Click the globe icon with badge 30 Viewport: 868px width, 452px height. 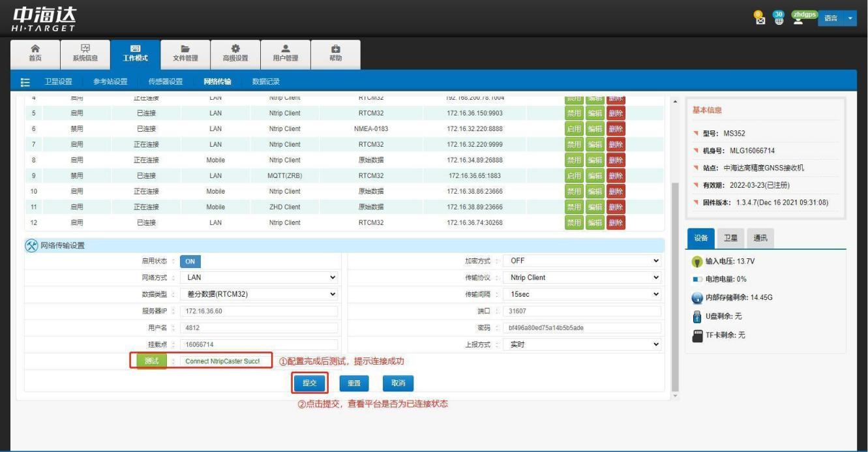[x=778, y=18]
